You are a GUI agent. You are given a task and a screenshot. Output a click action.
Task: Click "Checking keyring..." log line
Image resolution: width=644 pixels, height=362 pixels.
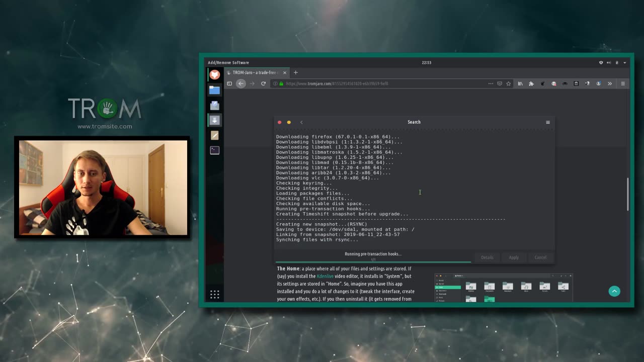coord(304,183)
